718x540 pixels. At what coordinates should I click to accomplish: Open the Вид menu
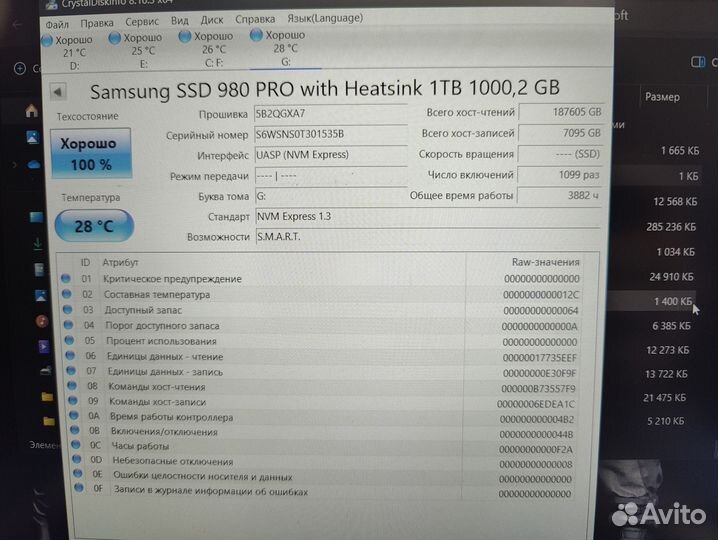click(x=180, y=21)
